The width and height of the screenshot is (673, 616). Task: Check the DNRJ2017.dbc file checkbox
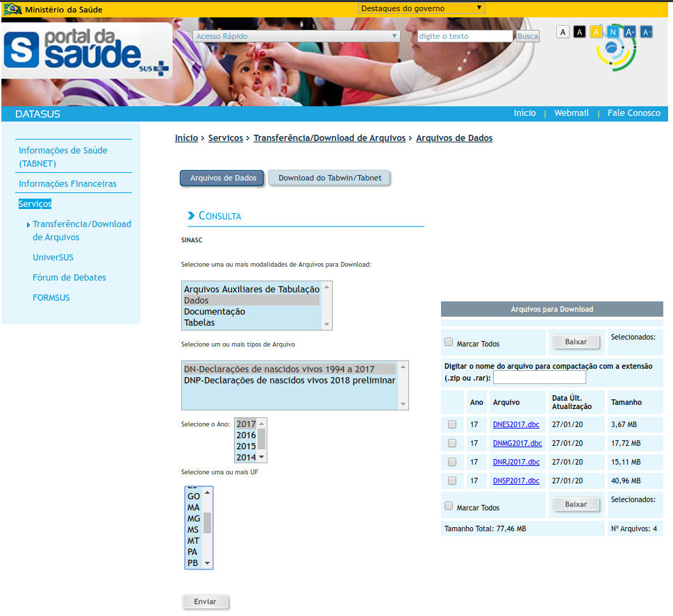click(x=452, y=462)
